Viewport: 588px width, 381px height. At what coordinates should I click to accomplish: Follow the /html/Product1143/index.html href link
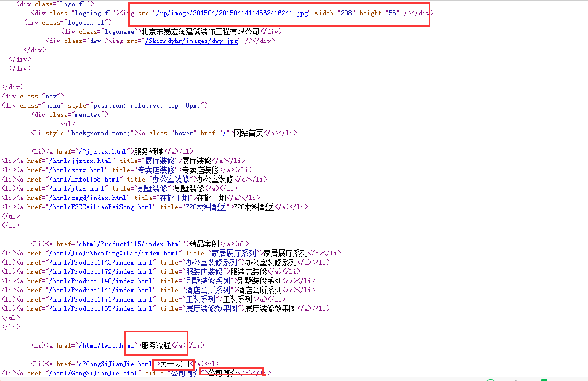pos(91,262)
